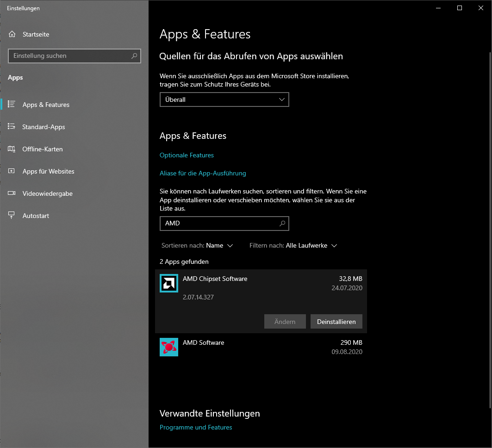Open the Überall app source dropdown

pyautogui.click(x=224, y=100)
